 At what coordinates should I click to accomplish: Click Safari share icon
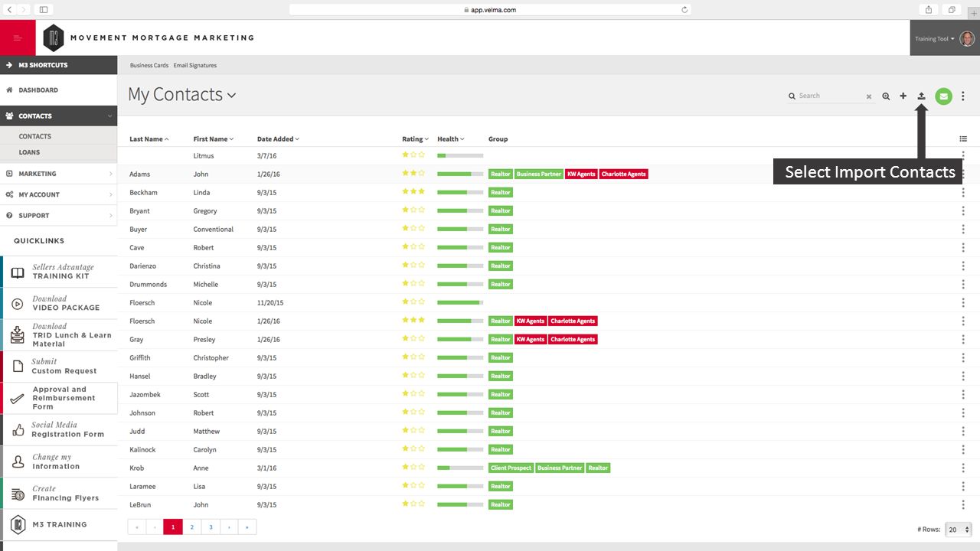(x=929, y=10)
